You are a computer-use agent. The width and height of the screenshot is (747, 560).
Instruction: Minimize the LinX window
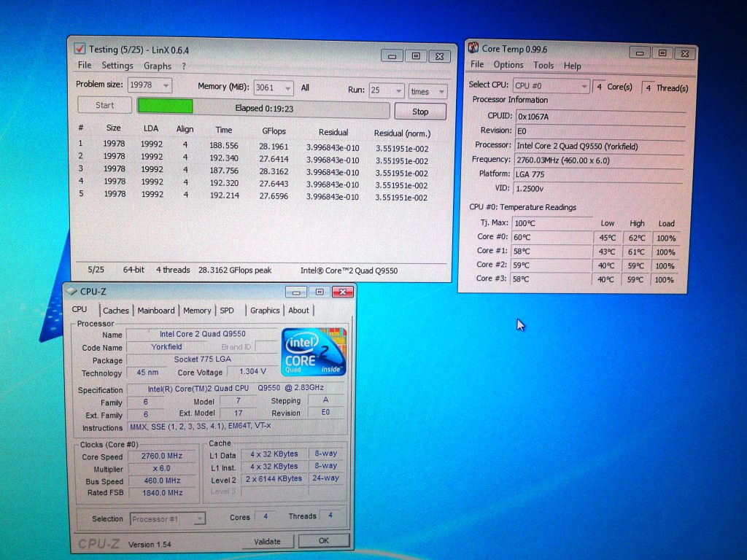point(392,56)
